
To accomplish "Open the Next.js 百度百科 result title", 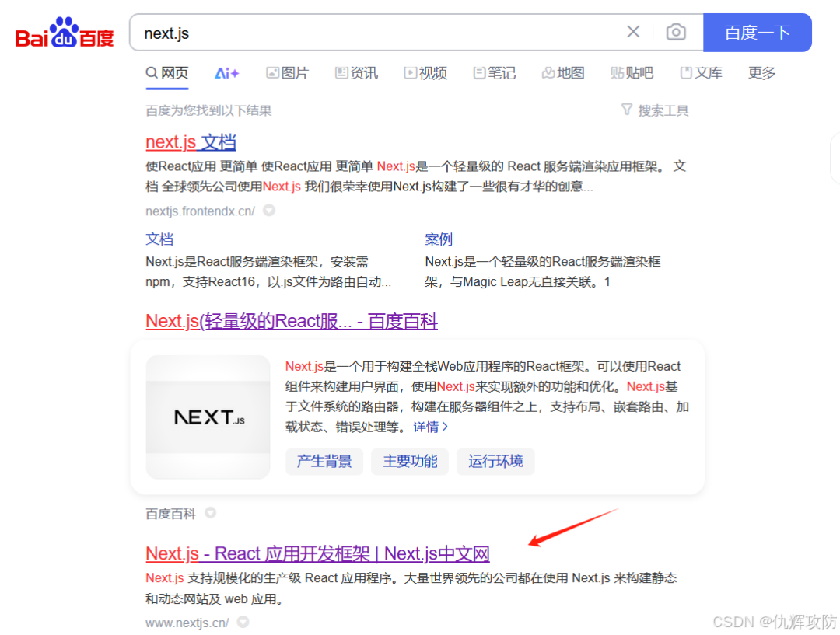I will coord(292,321).
